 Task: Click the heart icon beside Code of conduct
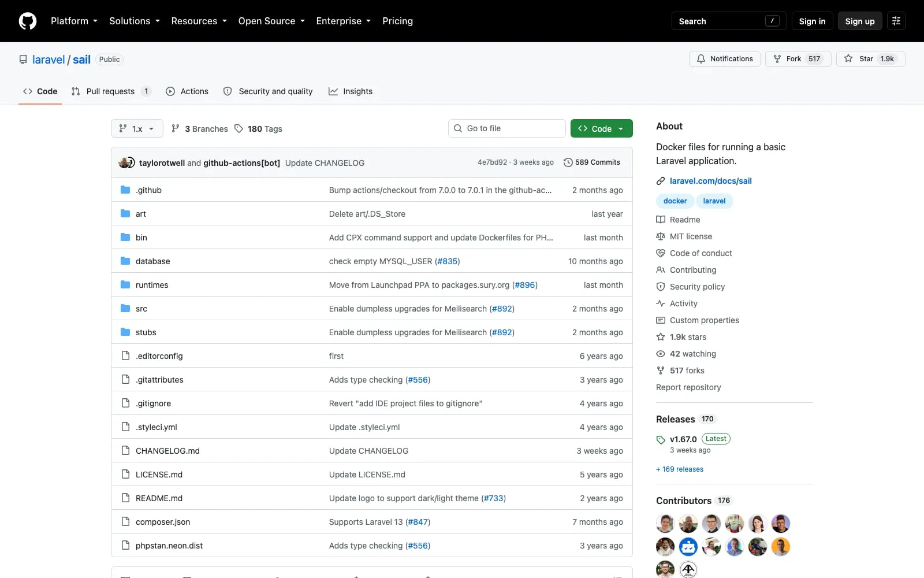[661, 253]
